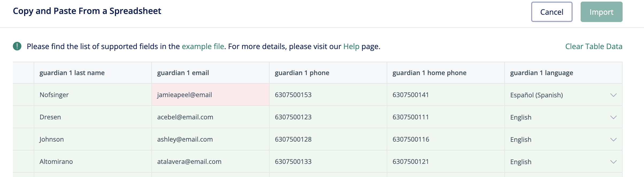Expand language dropdown for Nofsinger row

pyautogui.click(x=613, y=95)
